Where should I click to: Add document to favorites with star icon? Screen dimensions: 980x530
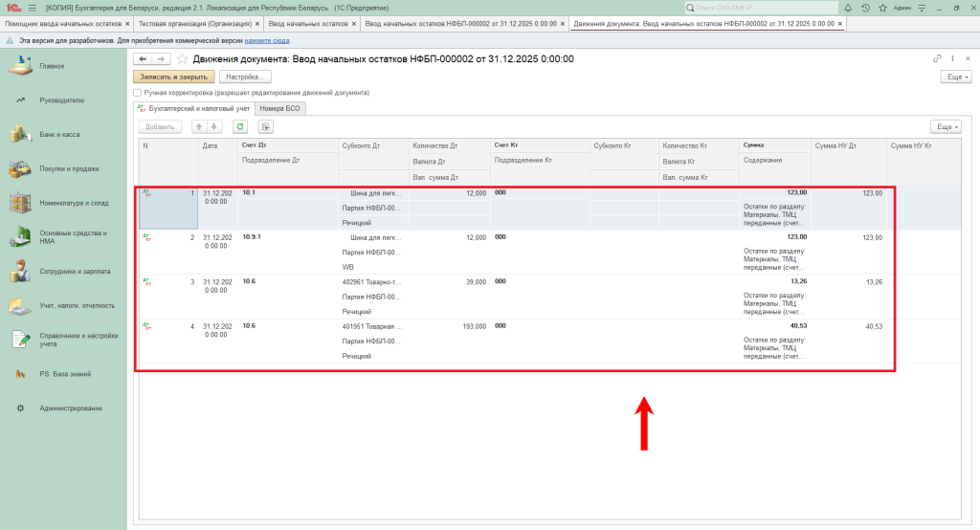click(182, 59)
